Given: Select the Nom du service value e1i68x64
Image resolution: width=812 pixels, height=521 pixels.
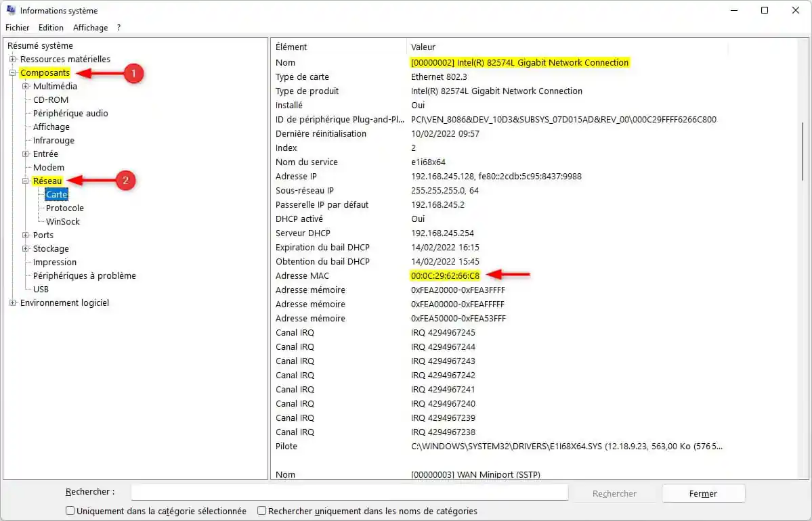Looking at the screenshot, I should click(x=428, y=162).
